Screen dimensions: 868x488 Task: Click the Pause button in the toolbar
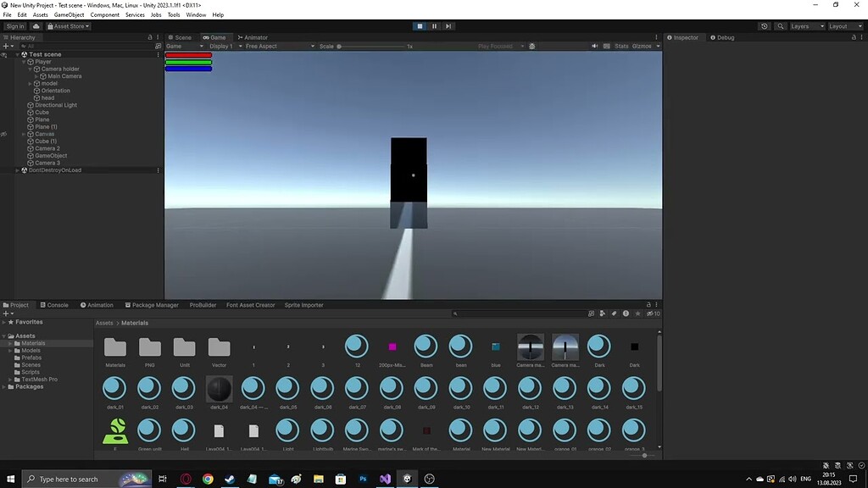point(433,26)
